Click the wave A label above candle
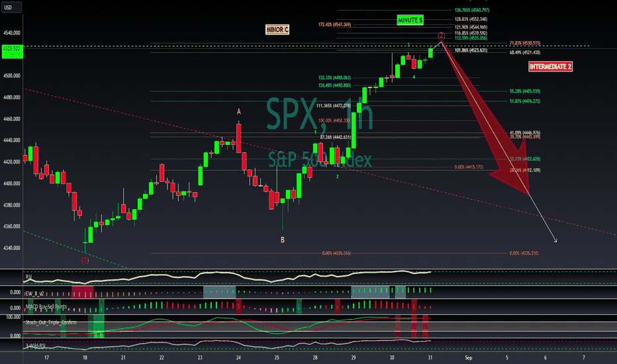The height and width of the screenshot is (364, 617). [239, 112]
